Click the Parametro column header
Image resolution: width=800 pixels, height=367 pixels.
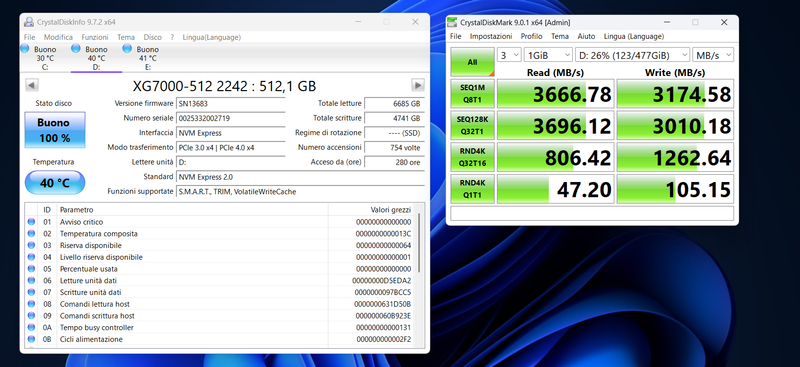click(x=192, y=210)
